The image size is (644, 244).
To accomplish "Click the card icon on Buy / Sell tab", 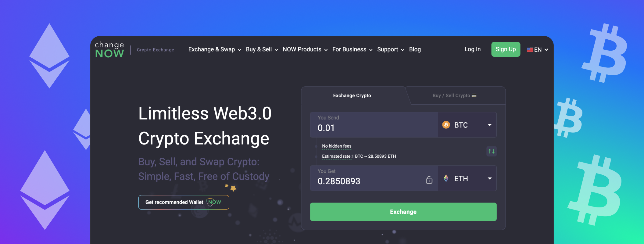I will [x=474, y=95].
